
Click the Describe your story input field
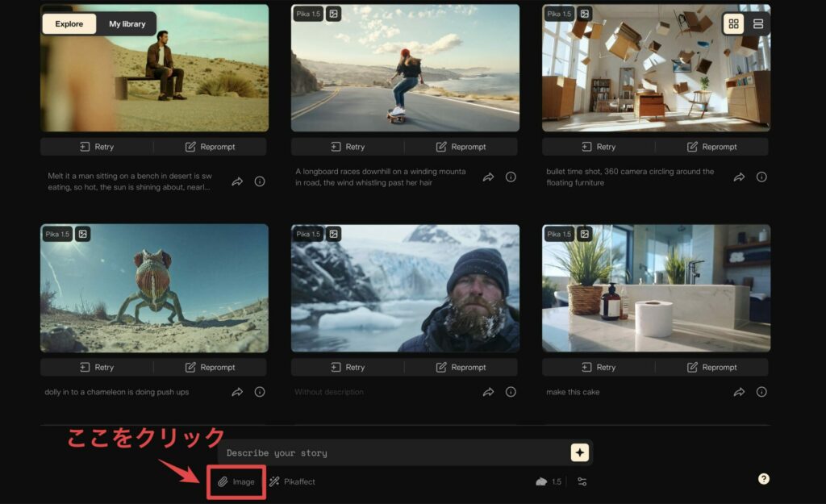click(395, 452)
